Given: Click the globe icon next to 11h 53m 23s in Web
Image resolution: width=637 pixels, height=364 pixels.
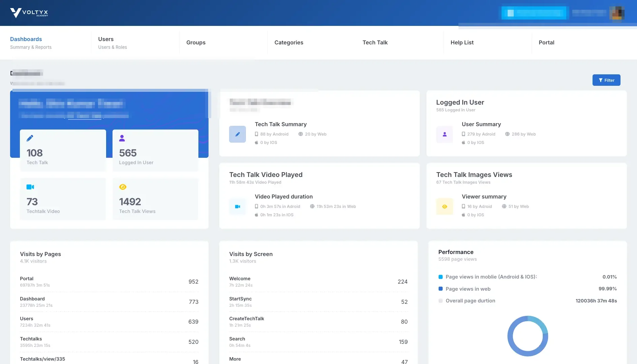Looking at the screenshot, I should tap(312, 206).
